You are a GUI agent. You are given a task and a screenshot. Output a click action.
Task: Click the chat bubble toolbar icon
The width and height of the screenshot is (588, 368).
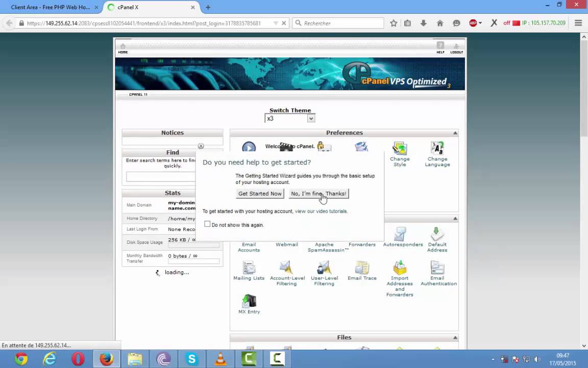pos(456,24)
